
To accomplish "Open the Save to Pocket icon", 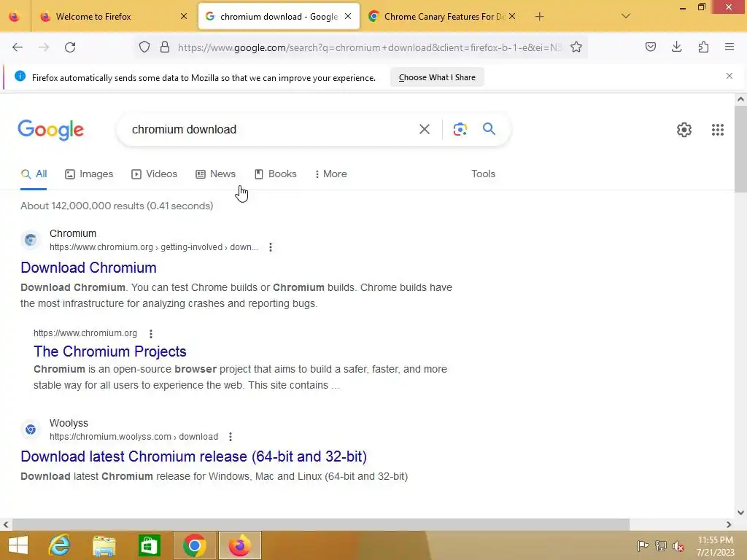I will pos(651,47).
